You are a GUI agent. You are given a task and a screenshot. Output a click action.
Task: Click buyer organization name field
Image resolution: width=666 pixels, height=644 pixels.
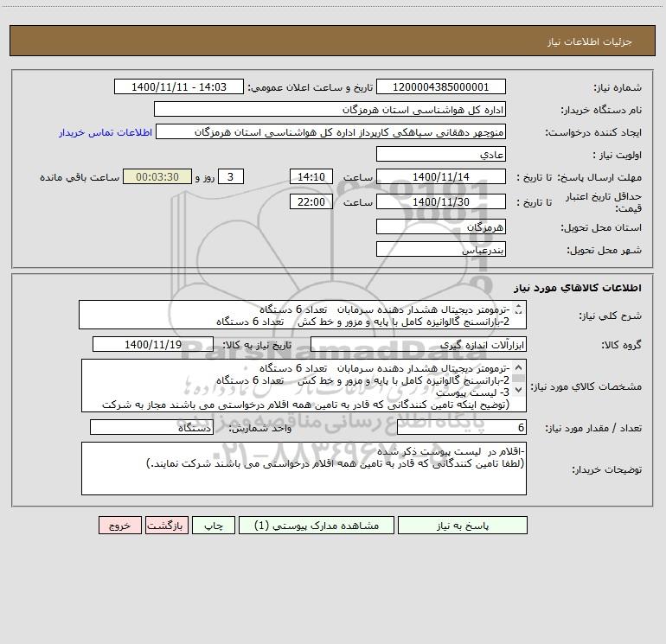[x=330, y=109]
